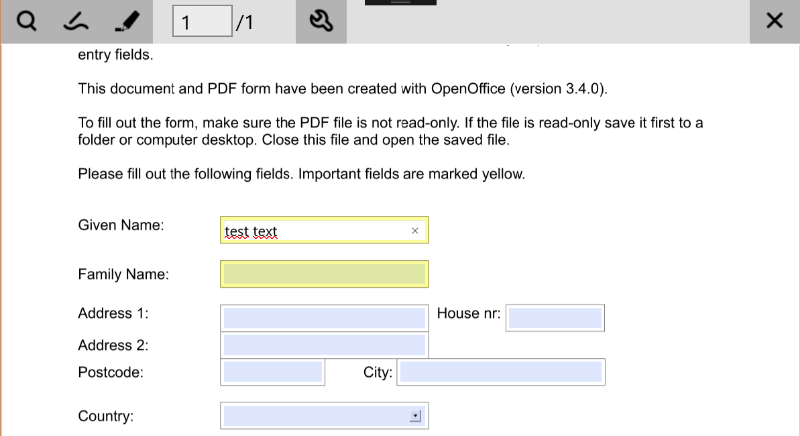
Task: Expand the Country dropdown arrow
Action: coord(416,417)
